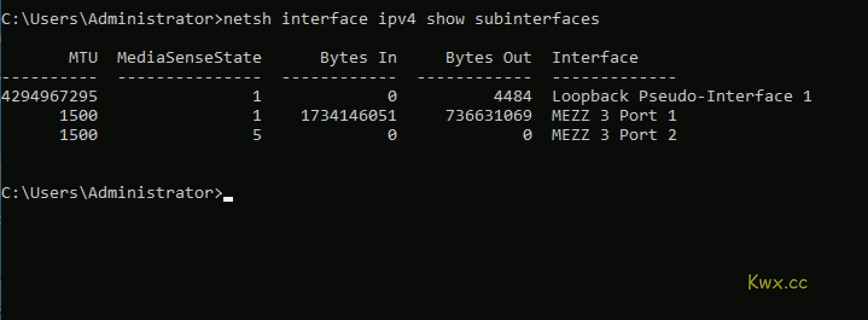Click the 736631069 bytes out value
This screenshot has width=868, height=320.
[489, 116]
